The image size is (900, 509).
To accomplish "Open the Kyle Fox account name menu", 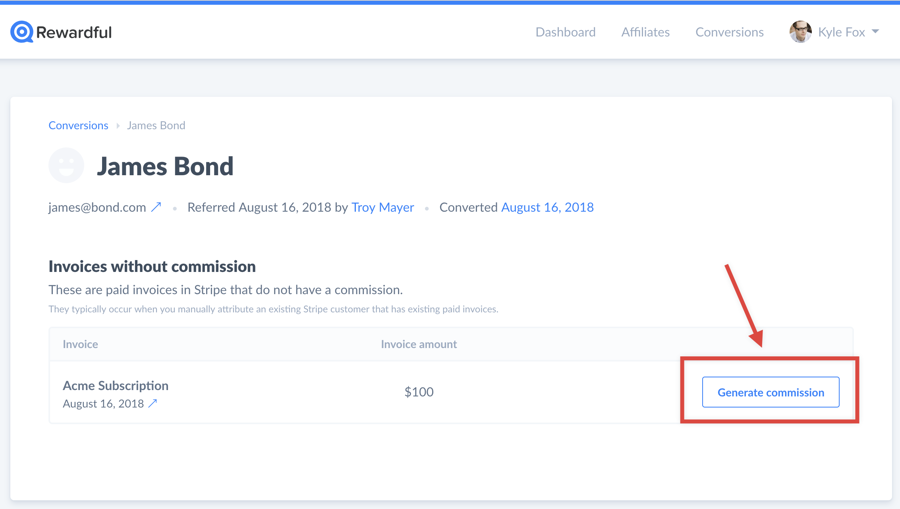I will tap(841, 32).
